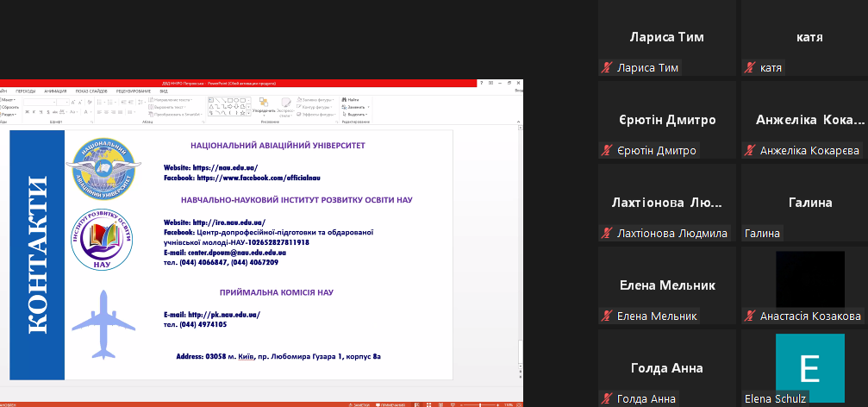Open the Выделить (Select) dropdown
Image resolution: width=868 pixels, height=407 pixels.
click(x=357, y=114)
